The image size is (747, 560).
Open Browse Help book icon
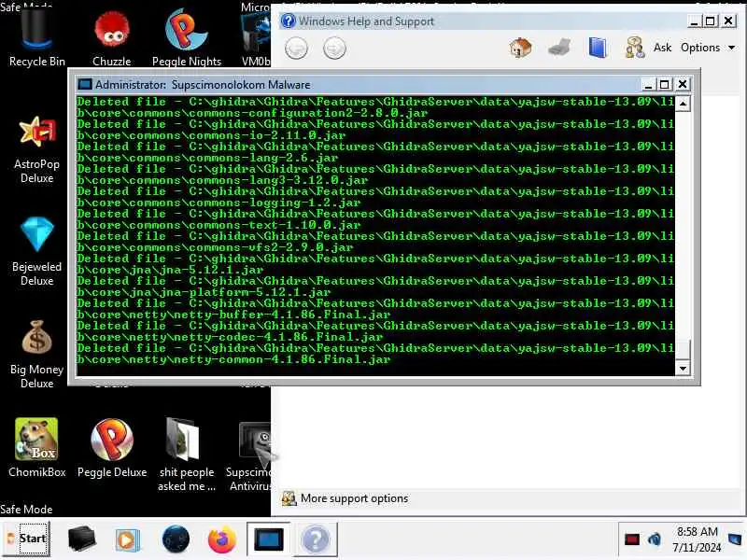pyautogui.click(x=598, y=48)
